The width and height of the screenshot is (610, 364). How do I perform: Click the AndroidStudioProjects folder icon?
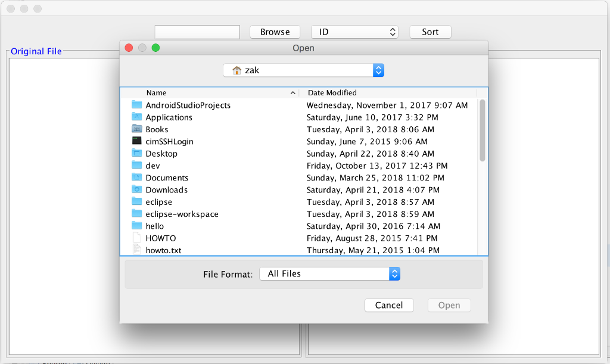point(136,105)
